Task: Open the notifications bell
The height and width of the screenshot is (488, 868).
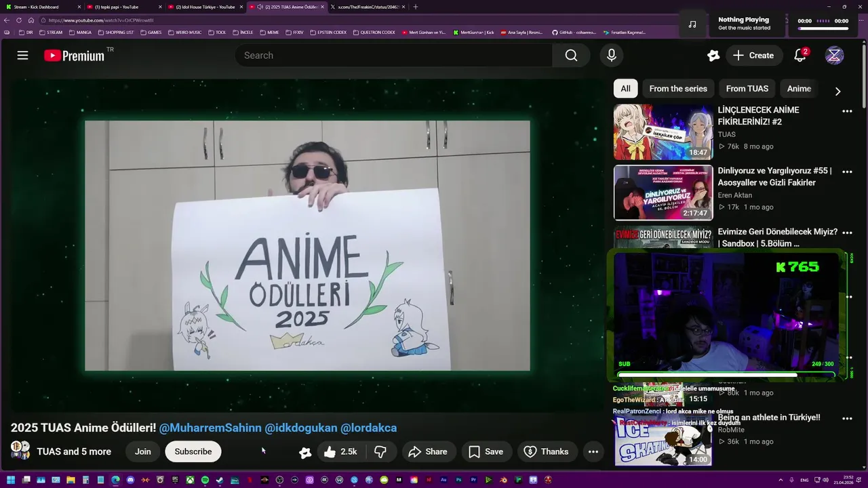Action: tap(800, 56)
